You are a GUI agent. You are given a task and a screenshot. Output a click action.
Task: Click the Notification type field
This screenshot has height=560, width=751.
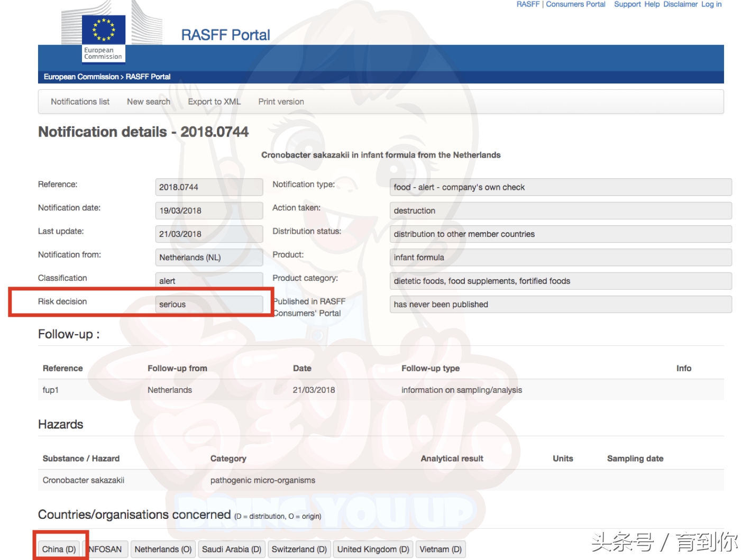pos(561,187)
